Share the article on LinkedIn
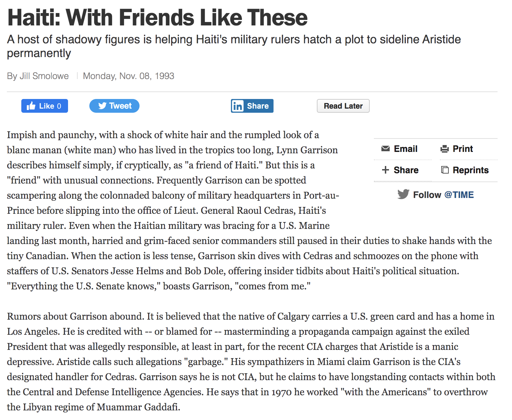Screen dimensions: 512x420 (252, 106)
